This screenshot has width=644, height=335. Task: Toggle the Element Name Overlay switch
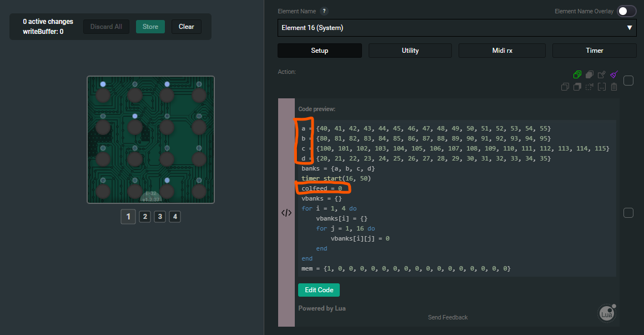point(627,11)
